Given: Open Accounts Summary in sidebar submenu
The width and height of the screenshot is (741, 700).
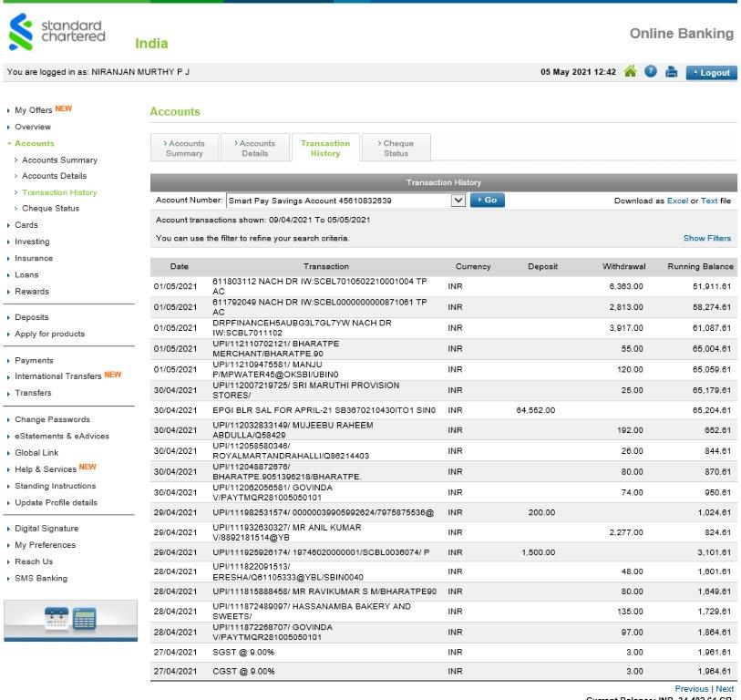Looking at the screenshot, I should coord(59,160).
